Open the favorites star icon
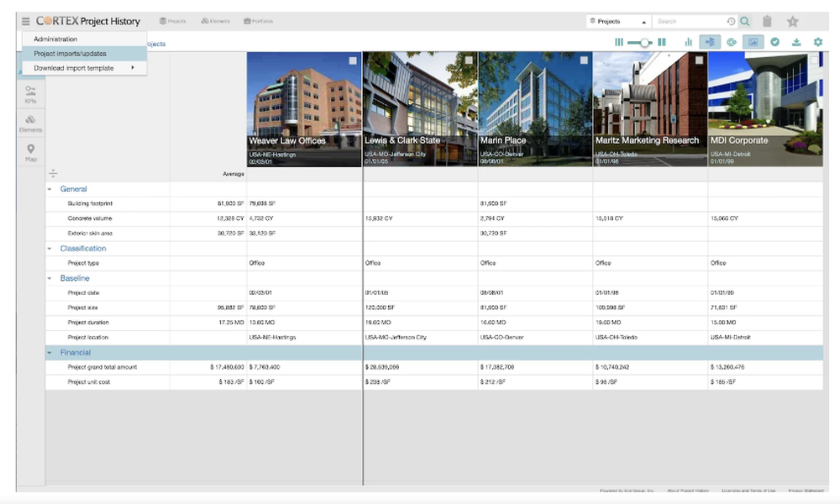This screenshot has width=840, height=504. click(792, 22)
